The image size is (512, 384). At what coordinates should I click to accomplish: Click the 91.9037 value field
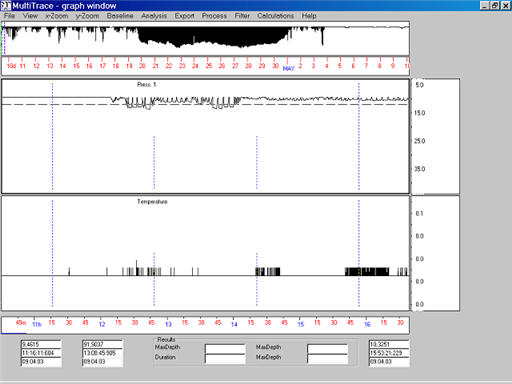click(x=102, y=344)
